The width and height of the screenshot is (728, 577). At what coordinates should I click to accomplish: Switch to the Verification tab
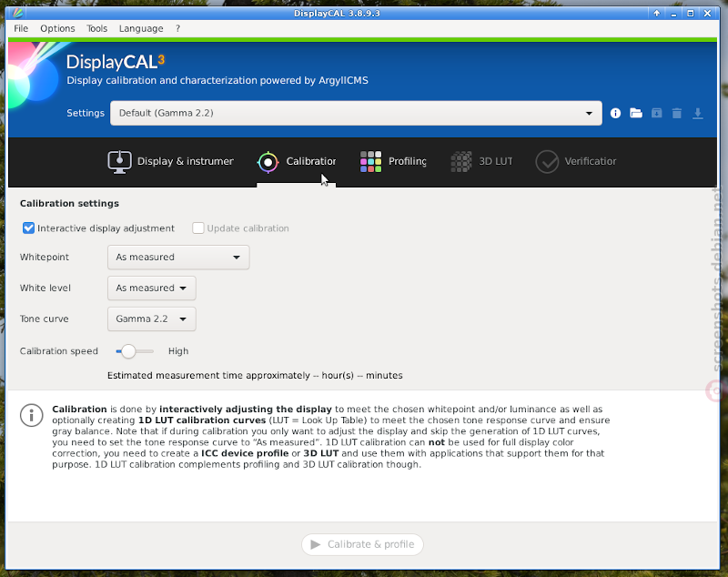576,162
